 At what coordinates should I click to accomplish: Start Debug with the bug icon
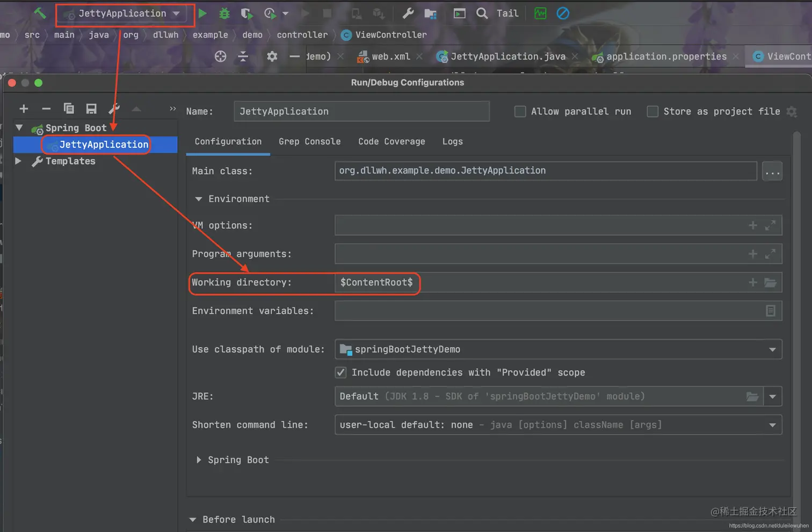point(224,13)
